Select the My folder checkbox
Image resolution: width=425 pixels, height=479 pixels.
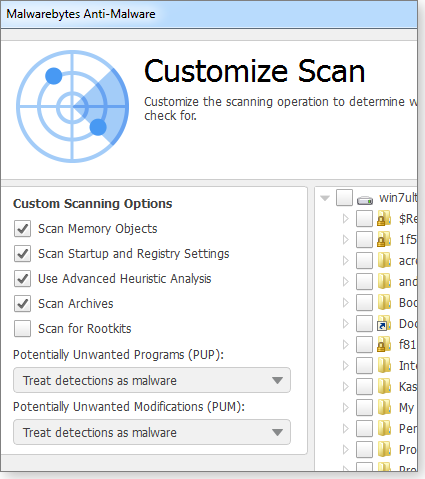point(364,408)
